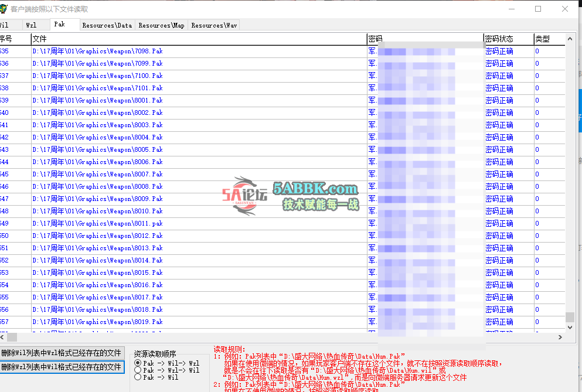Sort by the 密码状态 column header

tap(509, 39)
